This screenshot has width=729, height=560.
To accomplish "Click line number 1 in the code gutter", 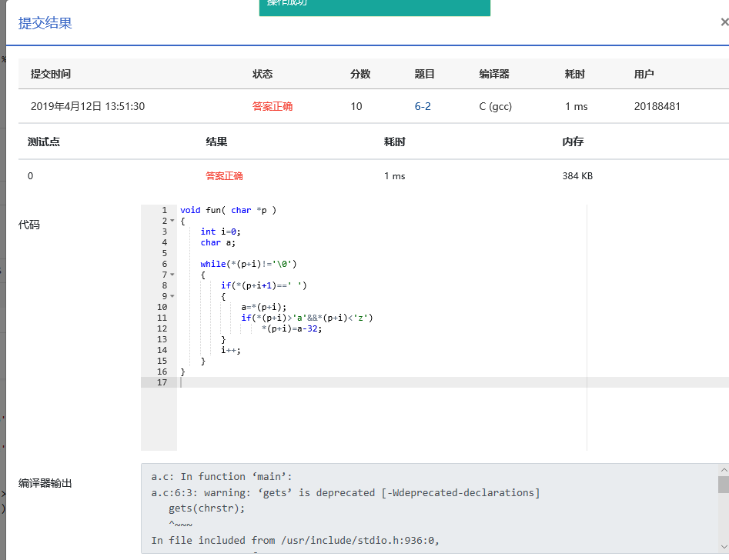I will (164, 210).
